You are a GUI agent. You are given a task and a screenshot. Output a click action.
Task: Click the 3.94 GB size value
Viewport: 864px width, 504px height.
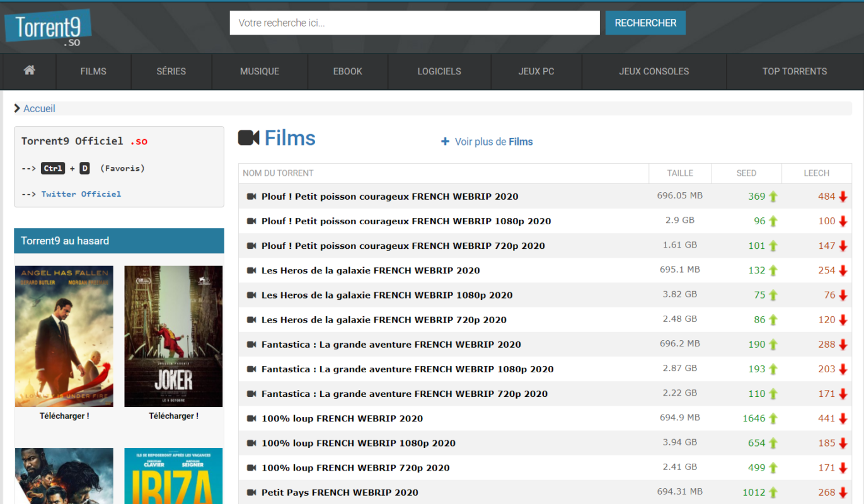tap(680, 442)
